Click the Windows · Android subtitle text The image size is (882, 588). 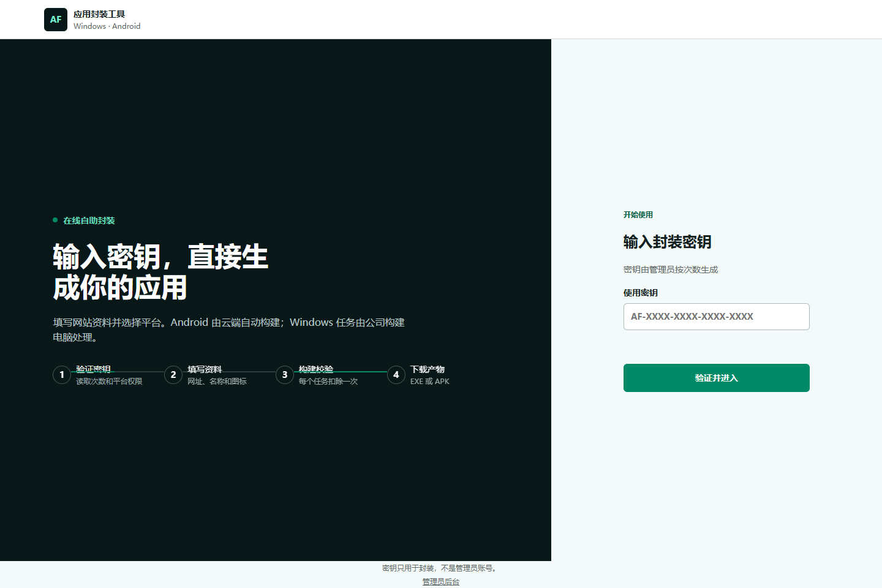[x=107, y=26]
